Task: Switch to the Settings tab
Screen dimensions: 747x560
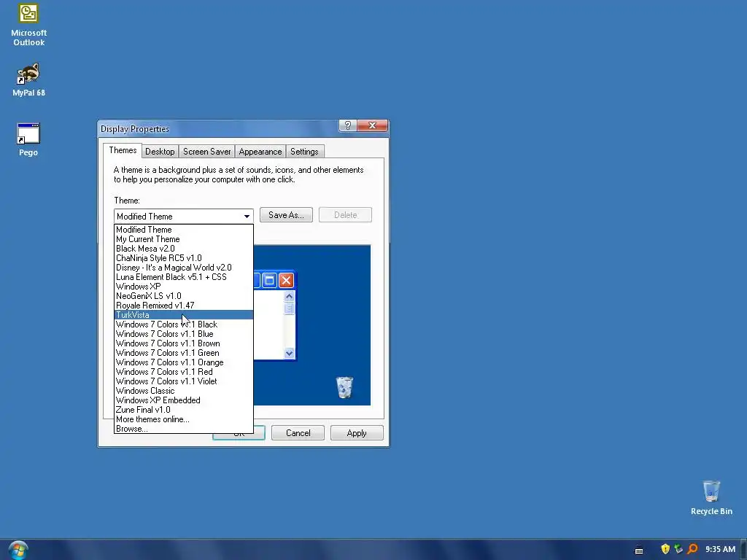Action: pyautogui.click(x=304, y=152)
